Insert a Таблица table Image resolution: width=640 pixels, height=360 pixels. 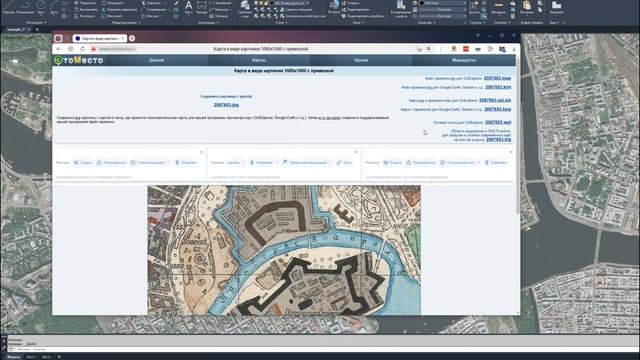click(219, 16)
